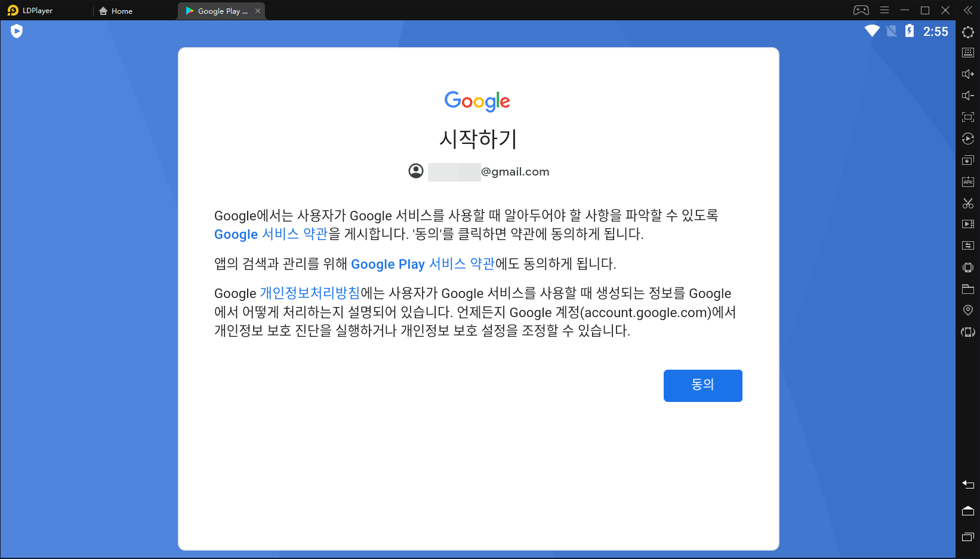The width and height of the screenshot is (980, 559).
Task: Click the rotate screen icon
Action: coord(968,332)
